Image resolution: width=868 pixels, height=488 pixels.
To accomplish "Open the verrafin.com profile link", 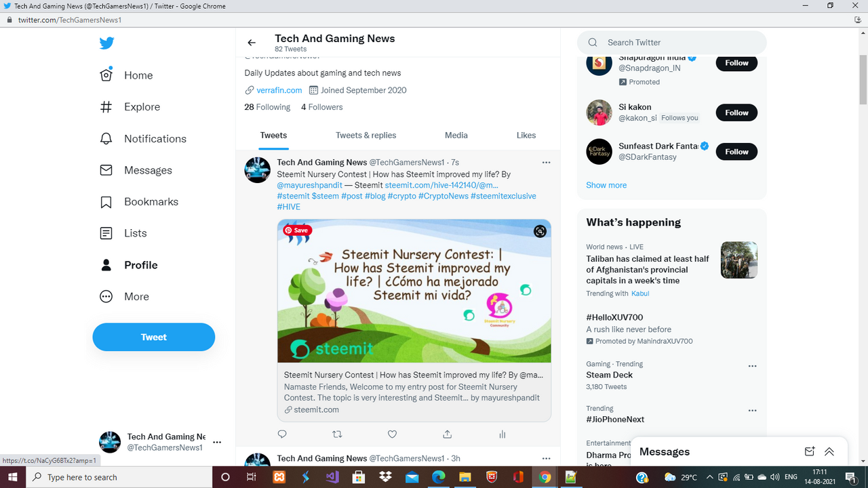I will pos(279,90).
